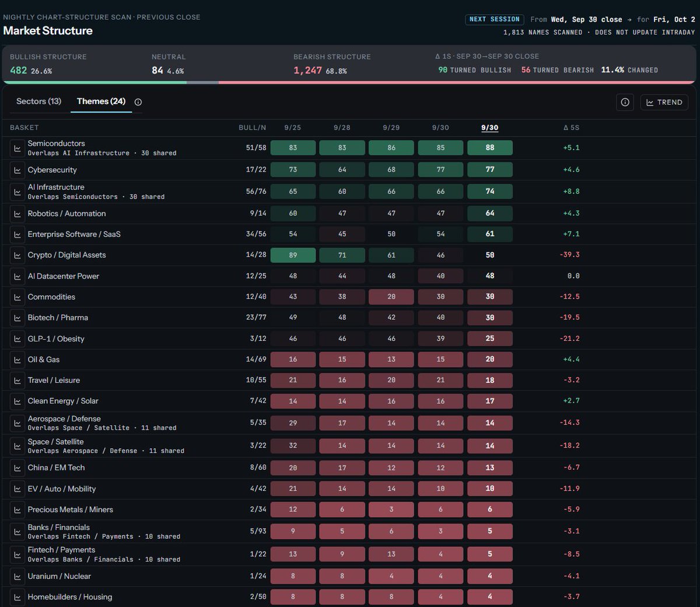Select the Themes (24) tab
The height and width of the screenshot is (607, 700).
[x=101, y=102]
